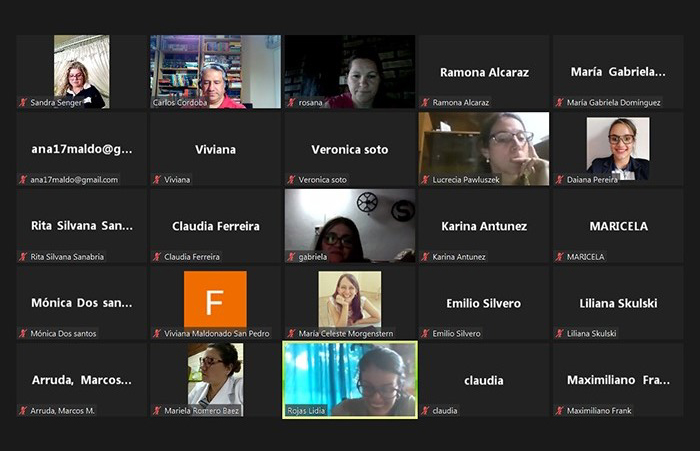This screenshot has height=451, width=700.
Task: Click the Arruda, Marcos M. name label
Action: tap(62, 411)
